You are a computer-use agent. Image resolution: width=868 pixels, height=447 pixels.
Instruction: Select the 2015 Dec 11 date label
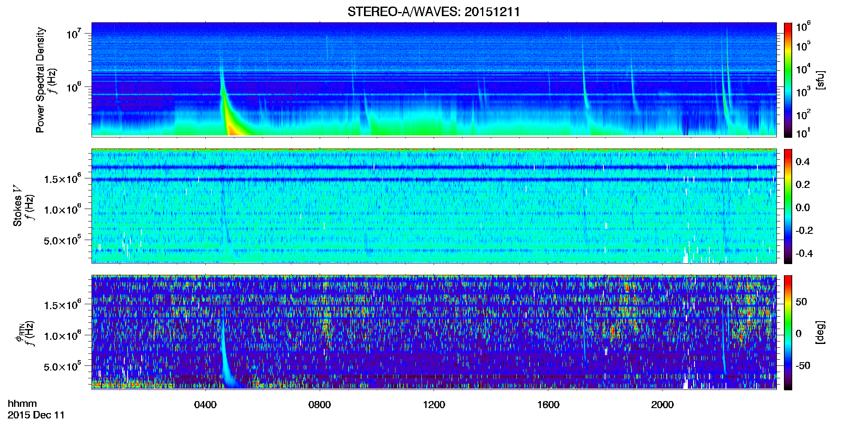(x=36, y=415)
